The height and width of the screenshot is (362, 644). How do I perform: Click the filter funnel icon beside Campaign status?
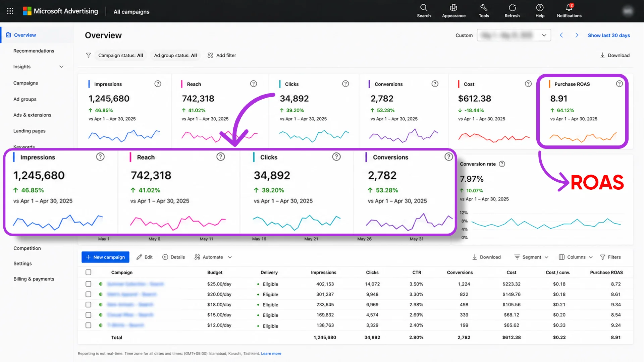(88, 55)
